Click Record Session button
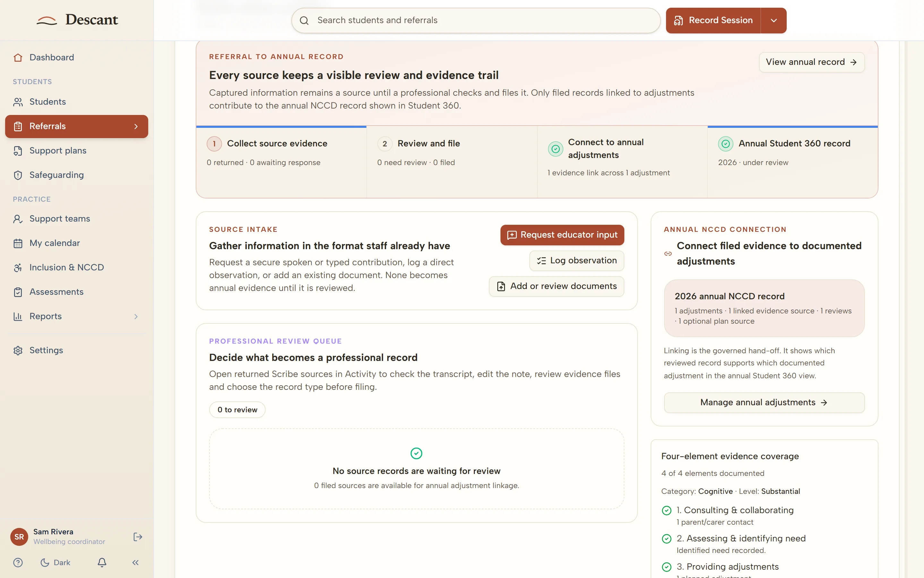The height and width of the screenshot is (578, 924). (713, 20)
